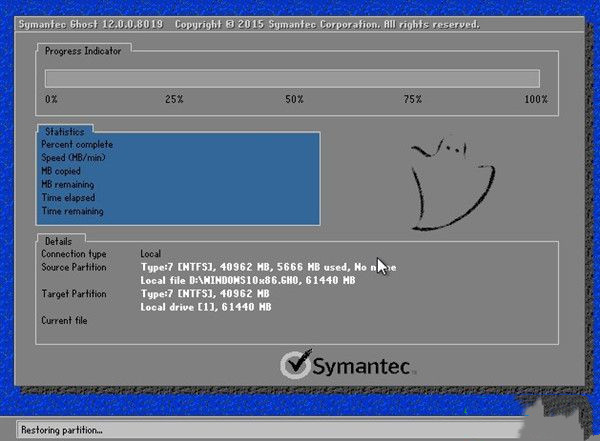Click the 'MB copied' statistic row
Viewport: 600px width, 441px height.
coord(61,171)
